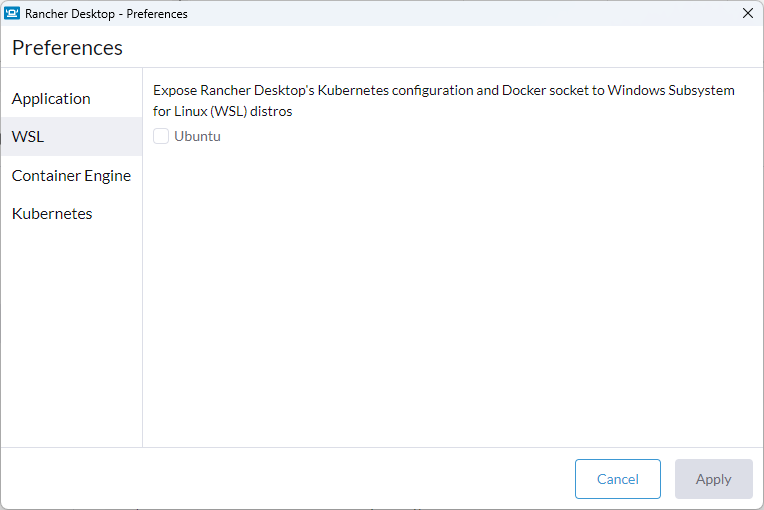Open the Application preferences section
Screen dimensions: 764x510
(x=71, y=98)
